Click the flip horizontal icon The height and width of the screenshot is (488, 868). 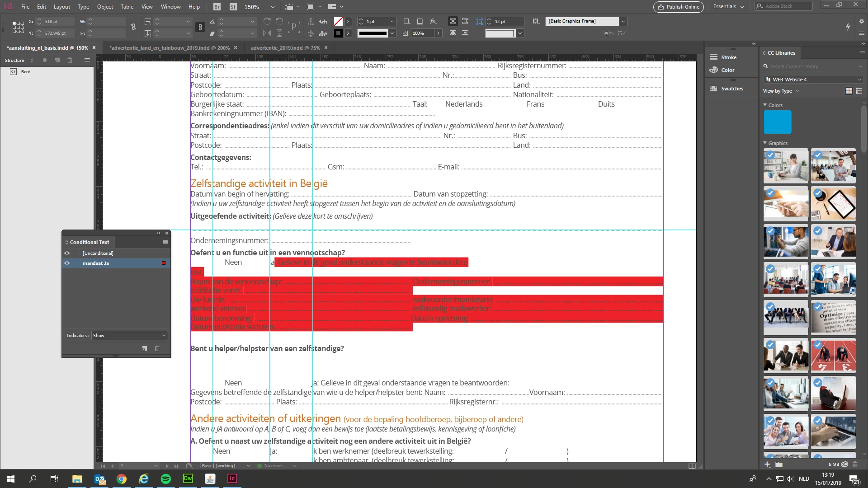point(267,33)
